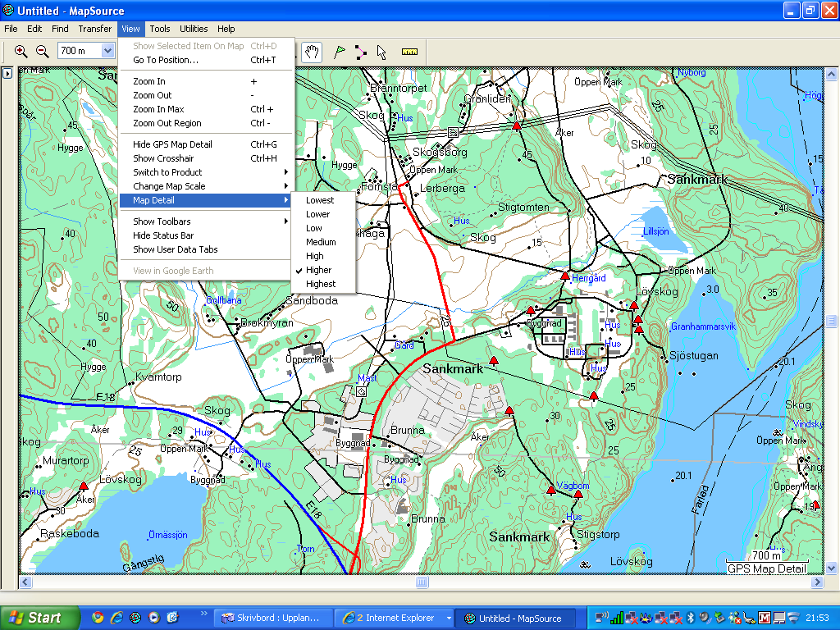Expand Switch to Product submenu
Screen dimensions: 840x630
(x=206, y=172)
